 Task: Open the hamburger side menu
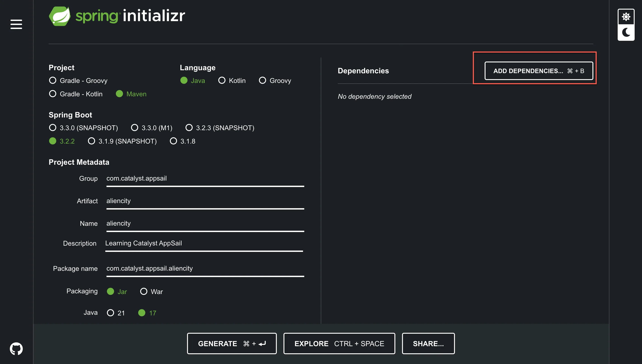tap(16, 24)
